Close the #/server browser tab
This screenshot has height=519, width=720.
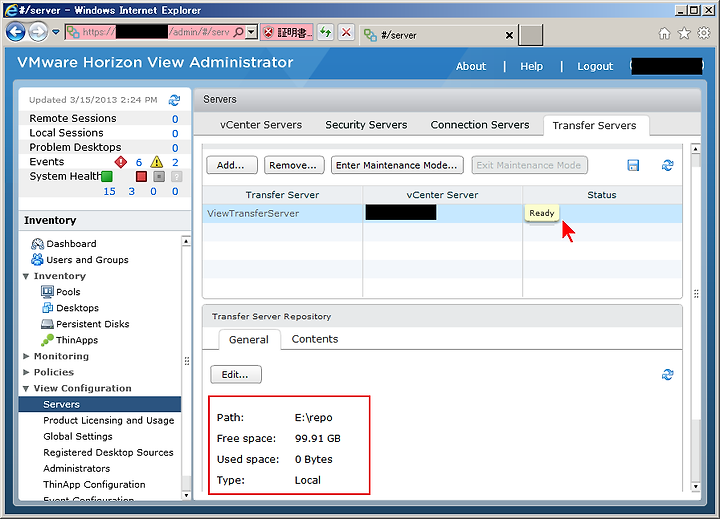[x=509, y=35]
